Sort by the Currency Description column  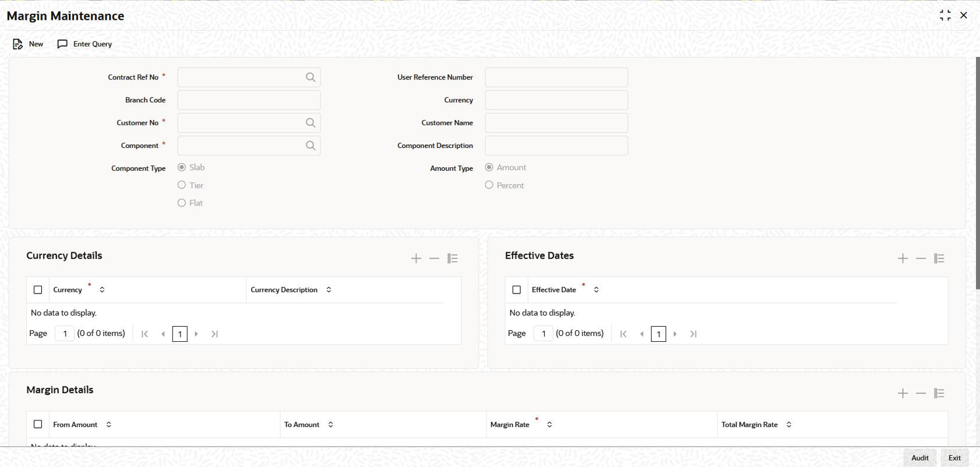tap(329, 290)
